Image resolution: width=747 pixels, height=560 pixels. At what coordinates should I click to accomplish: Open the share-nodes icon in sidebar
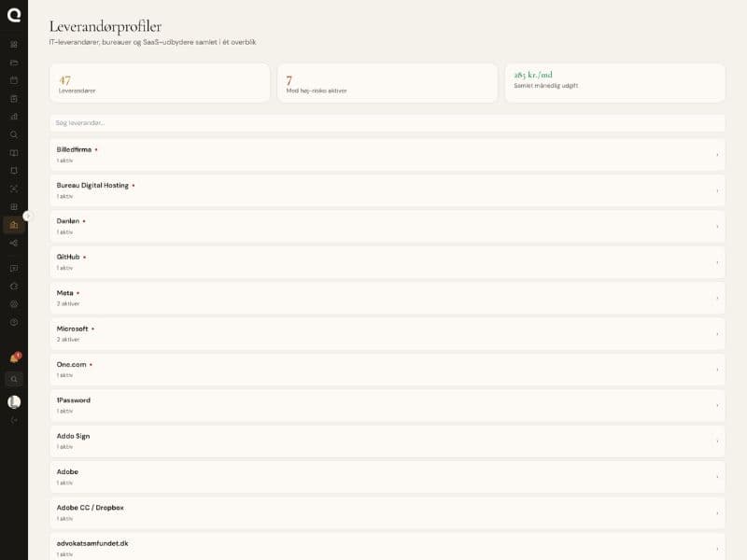[x=14, y=243]
